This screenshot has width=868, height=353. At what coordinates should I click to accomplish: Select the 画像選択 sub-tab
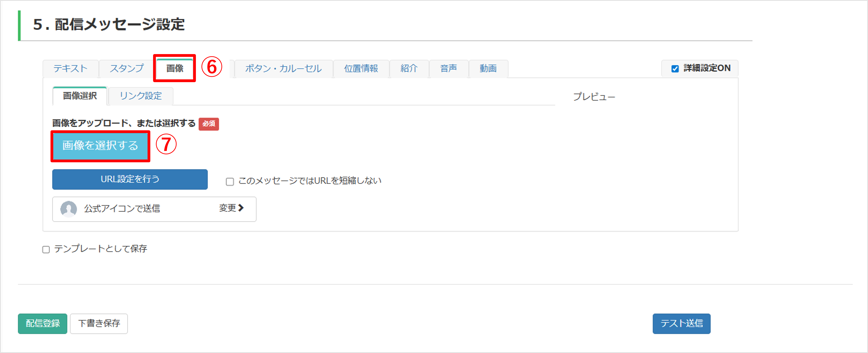coord(80,96)
